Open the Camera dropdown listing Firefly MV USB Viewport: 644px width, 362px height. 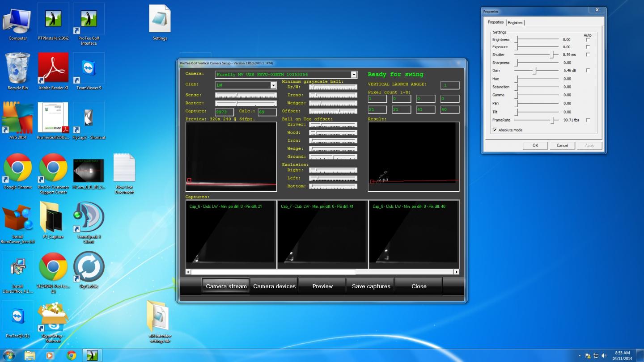coord(354,75)
